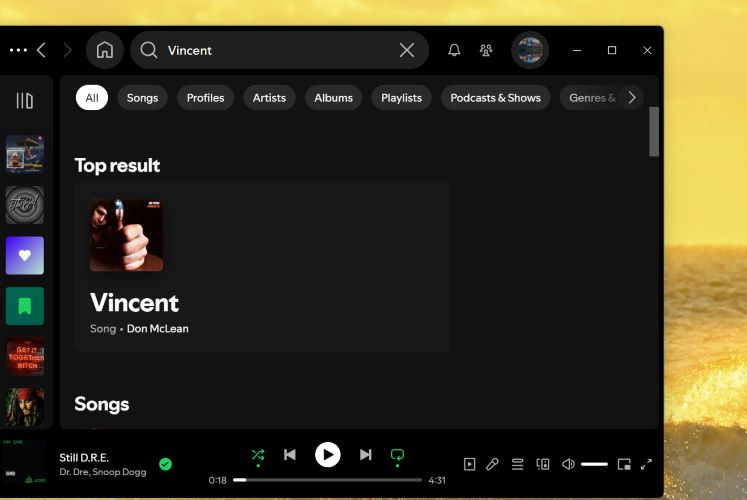The height and width of the screenshot is (500, 747).
Task: Click the Top result heading
Action: coord(117,166)
